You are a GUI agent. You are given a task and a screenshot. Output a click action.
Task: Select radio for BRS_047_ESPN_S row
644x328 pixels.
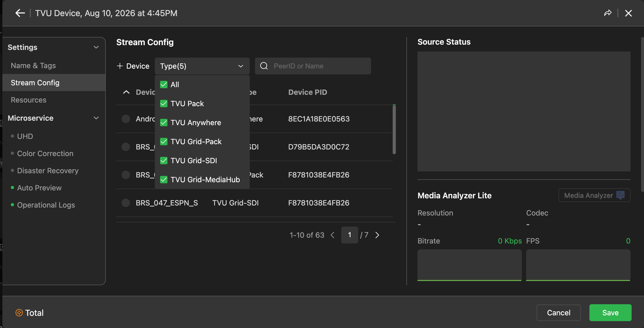126,203
